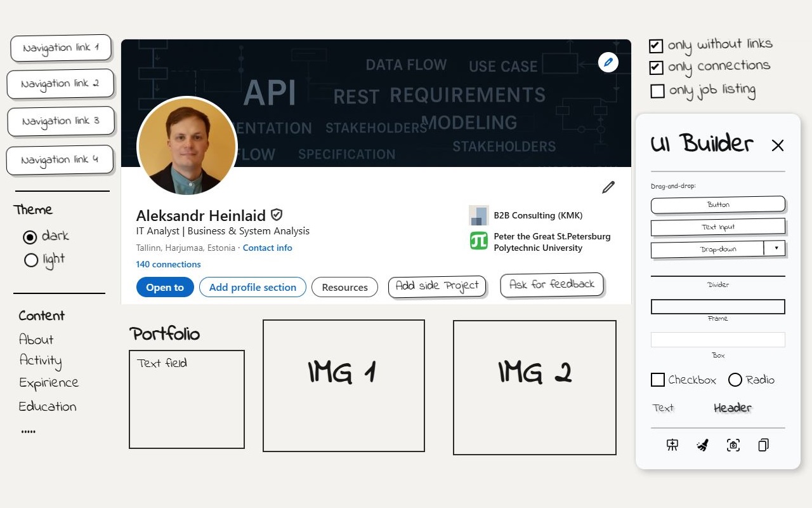
Task: Select the About item in Content sidebar
Action: click(36, 340)
